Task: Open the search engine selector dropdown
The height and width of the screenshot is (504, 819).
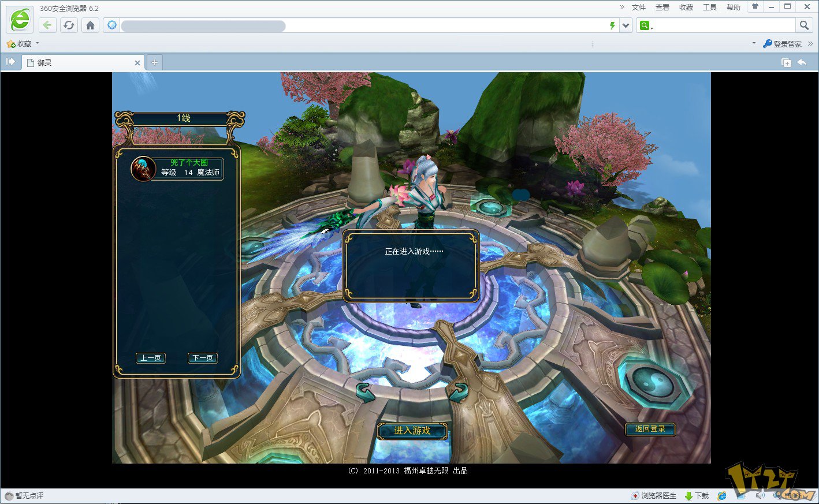Action: [x=646, y=25]
